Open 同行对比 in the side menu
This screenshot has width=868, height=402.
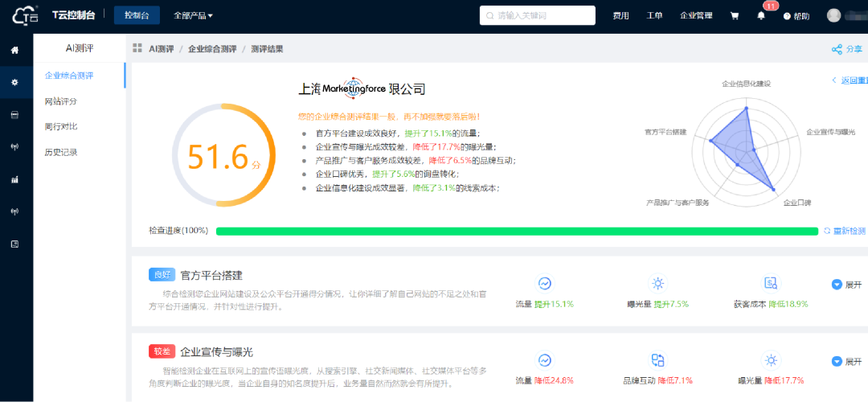click(61, 126)
